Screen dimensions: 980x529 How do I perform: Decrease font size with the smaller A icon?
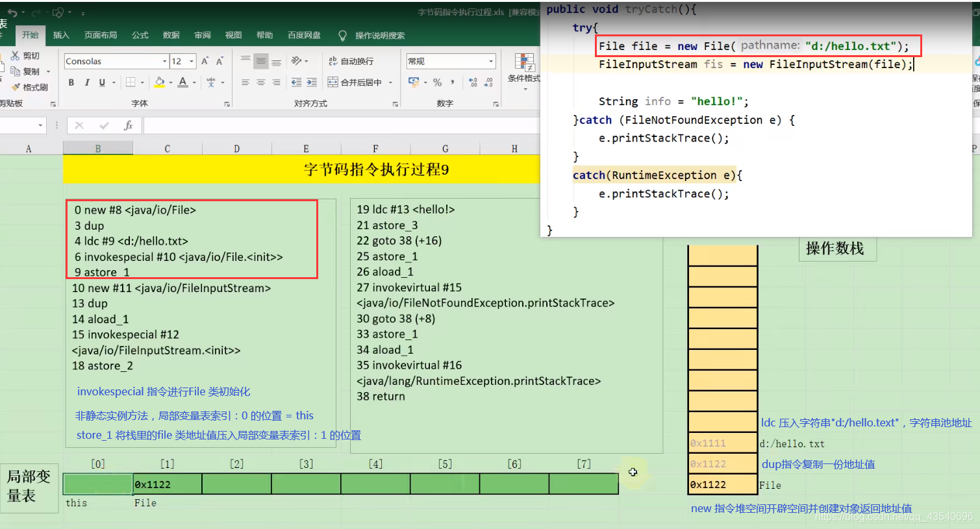[x=220, y=61]
